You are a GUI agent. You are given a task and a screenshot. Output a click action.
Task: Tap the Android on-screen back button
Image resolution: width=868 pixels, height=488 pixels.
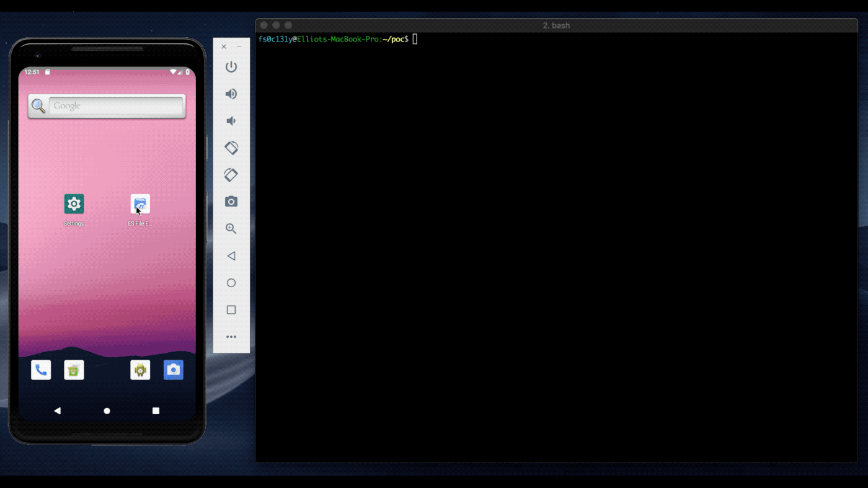click(x=58, y=410)
